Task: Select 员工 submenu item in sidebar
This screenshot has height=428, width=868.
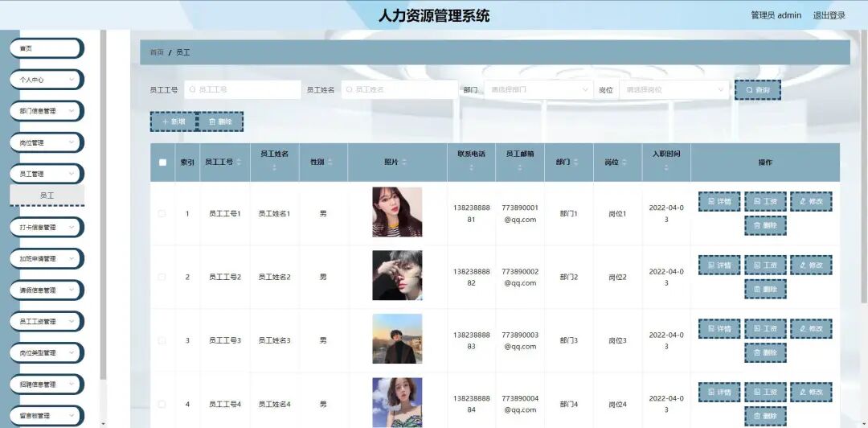Action: pos(47,195)
